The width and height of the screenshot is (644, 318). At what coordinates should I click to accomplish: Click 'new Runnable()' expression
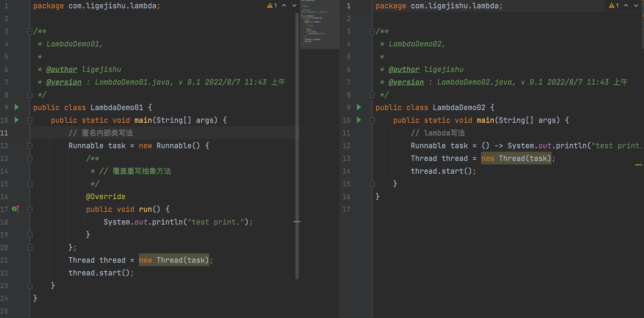[169, 146]
